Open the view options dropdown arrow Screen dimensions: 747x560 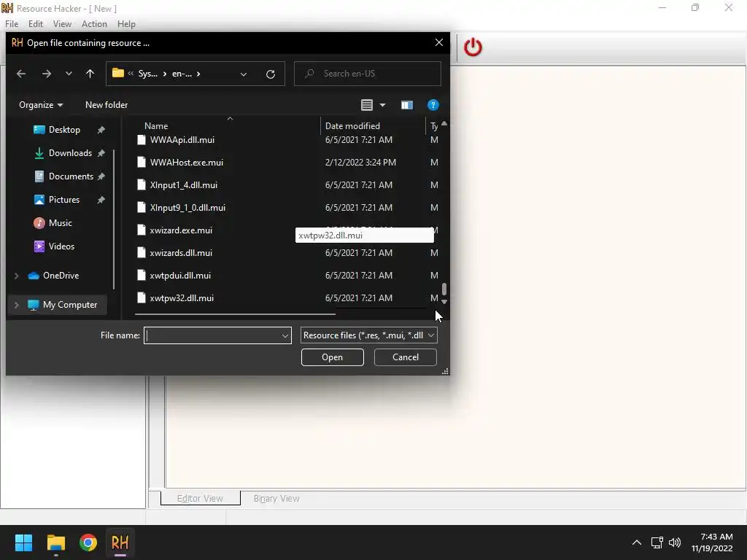(382, 105)
